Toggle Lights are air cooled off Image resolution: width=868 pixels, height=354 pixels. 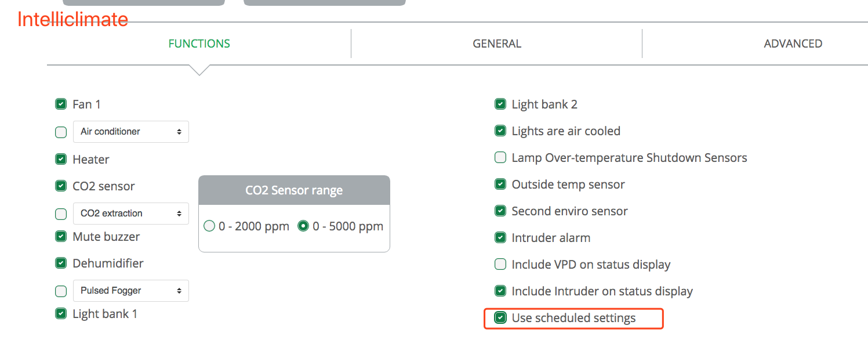(x=500, y=131)
